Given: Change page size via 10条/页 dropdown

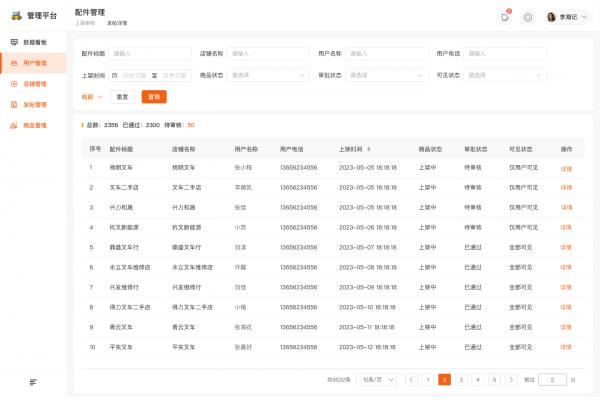Looking at the screenshot, I should coord(375,380).
